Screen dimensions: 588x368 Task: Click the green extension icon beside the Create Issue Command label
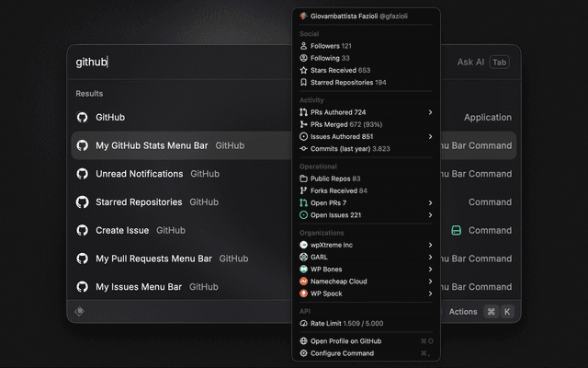[456, 230]
